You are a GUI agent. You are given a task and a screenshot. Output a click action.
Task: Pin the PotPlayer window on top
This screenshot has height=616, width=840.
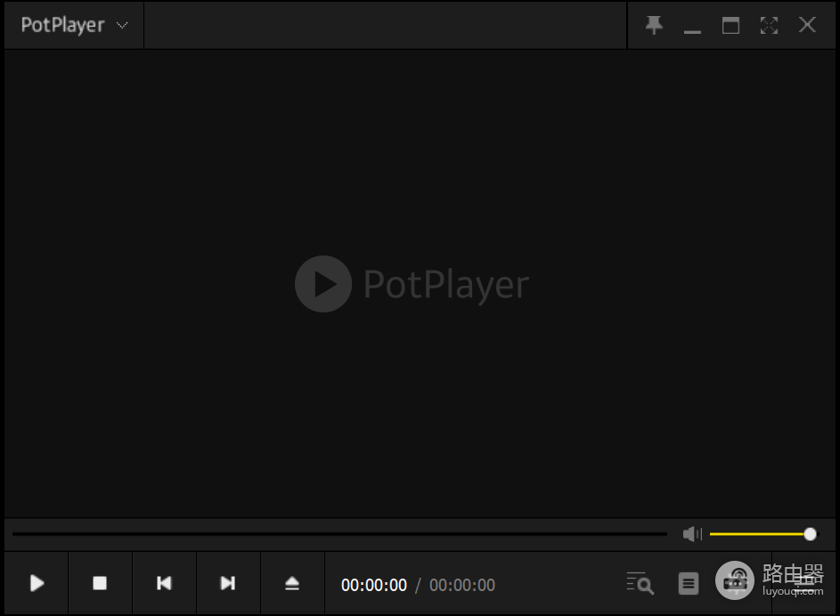click(x=654, y=25)
